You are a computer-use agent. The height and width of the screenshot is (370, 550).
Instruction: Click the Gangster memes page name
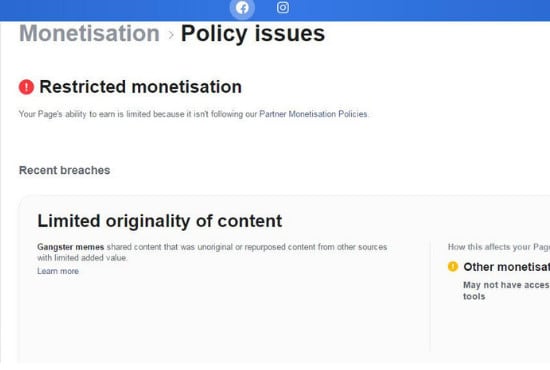point(71,247)
